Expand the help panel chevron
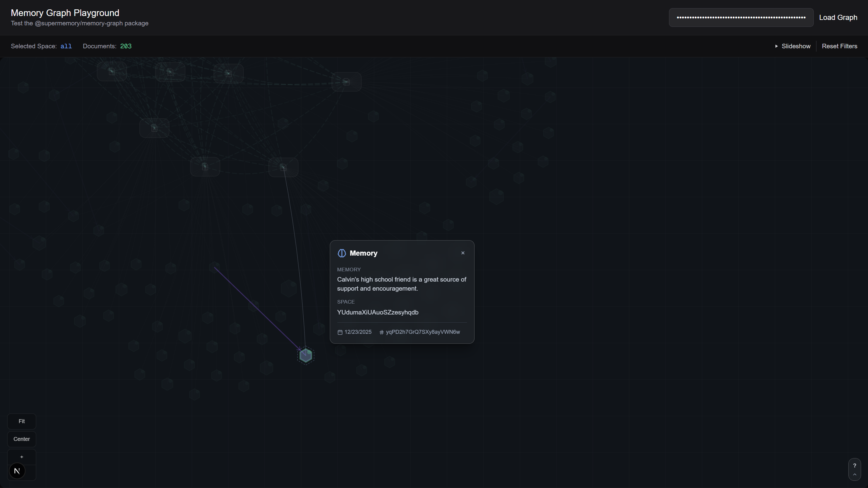This screenshot has height=488, width=868. pyautogui.click(x=854, y=474)
